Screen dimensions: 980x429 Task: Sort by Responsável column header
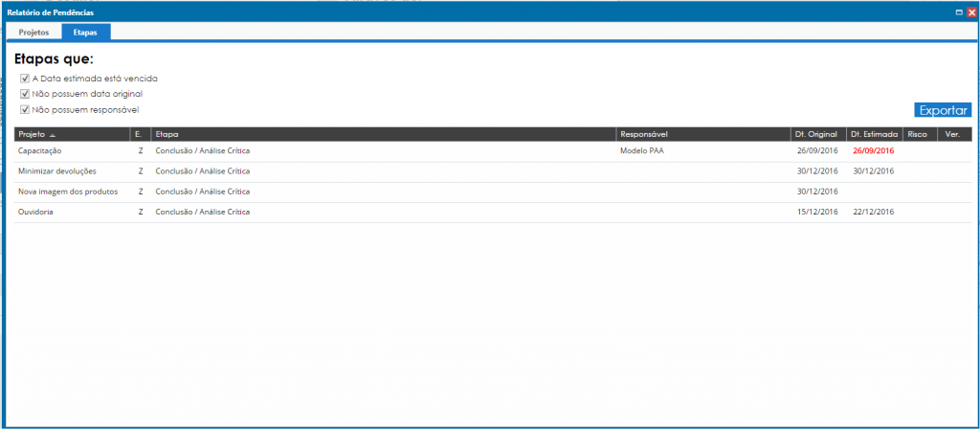coord(703,134)
